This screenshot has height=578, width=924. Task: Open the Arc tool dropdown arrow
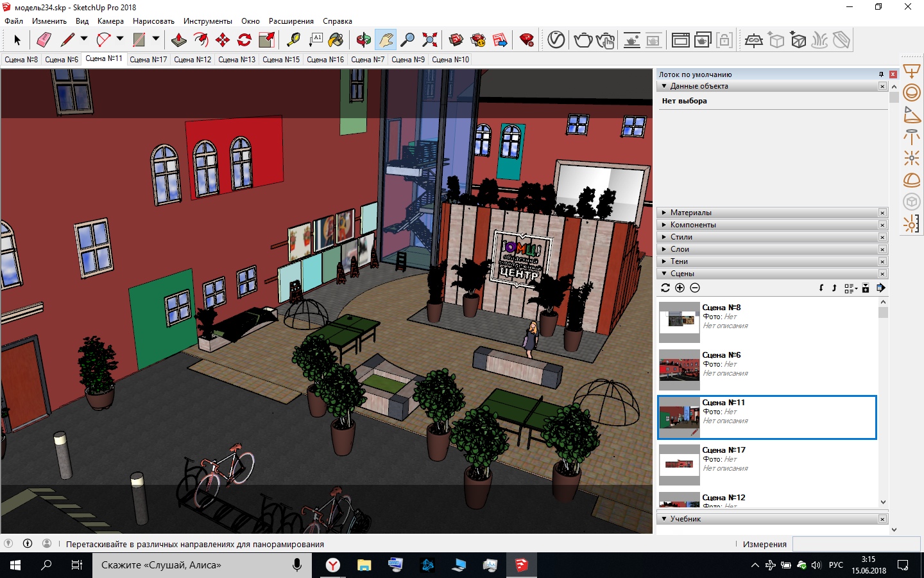pos(119,39)
